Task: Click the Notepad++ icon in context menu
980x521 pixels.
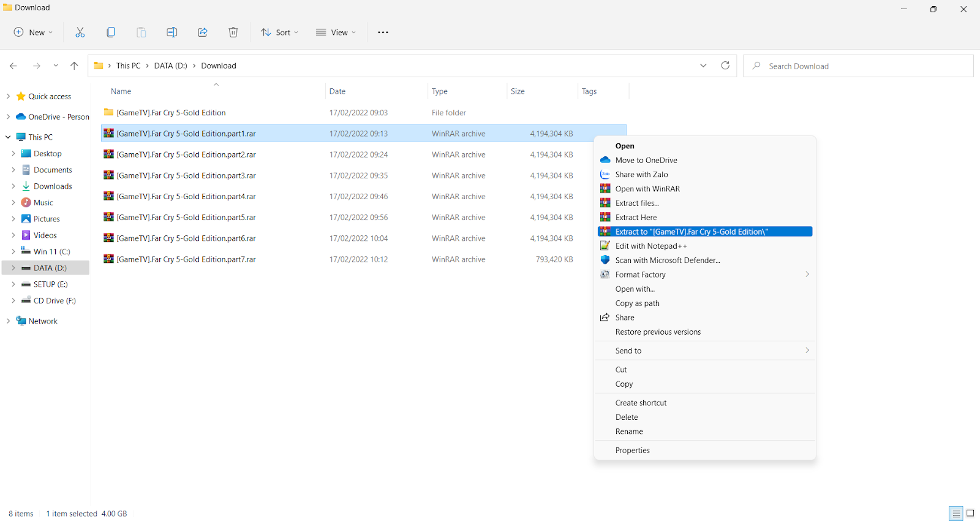Action: (605, 246)
